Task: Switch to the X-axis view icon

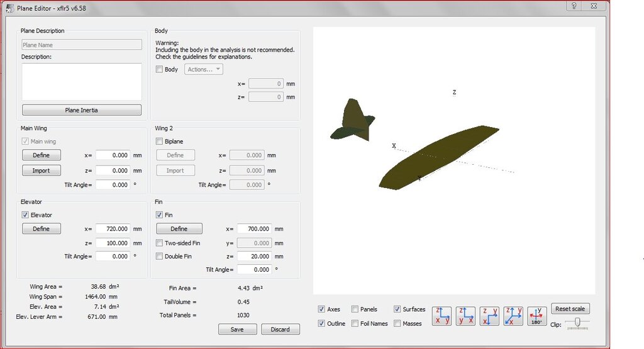Action: (443, 316)
